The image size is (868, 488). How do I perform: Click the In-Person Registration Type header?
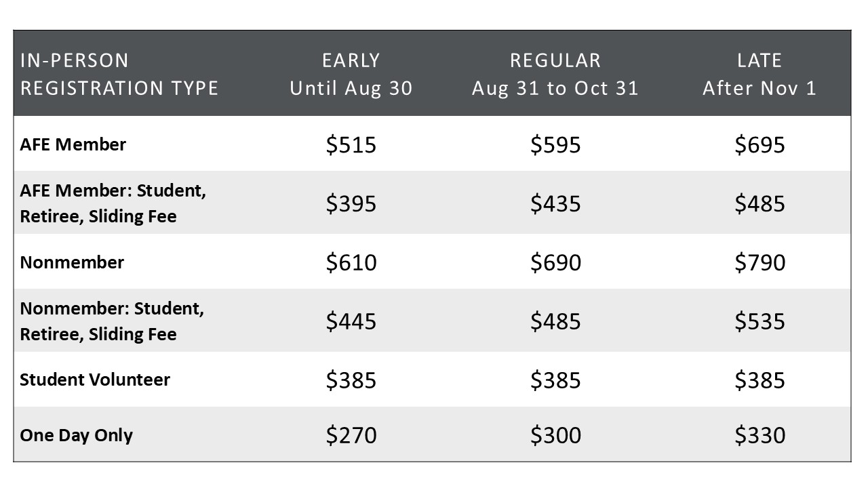pos(119,74)
